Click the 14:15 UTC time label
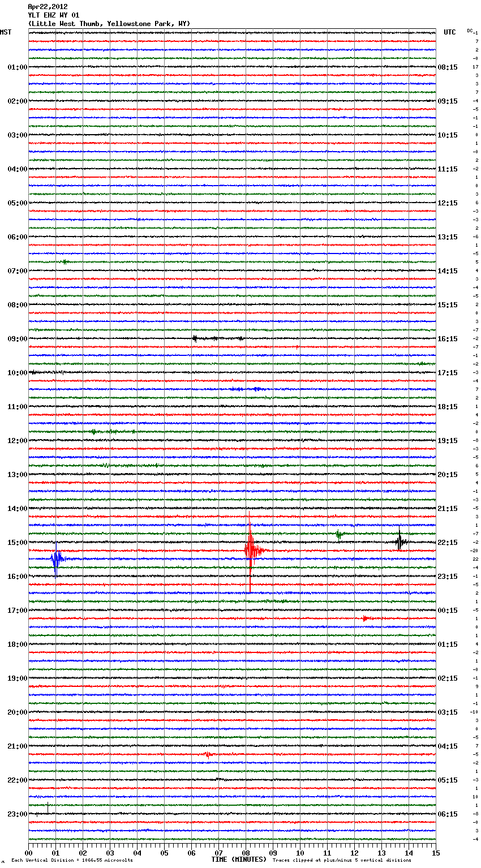481x868 pixels. coord(448,271)
